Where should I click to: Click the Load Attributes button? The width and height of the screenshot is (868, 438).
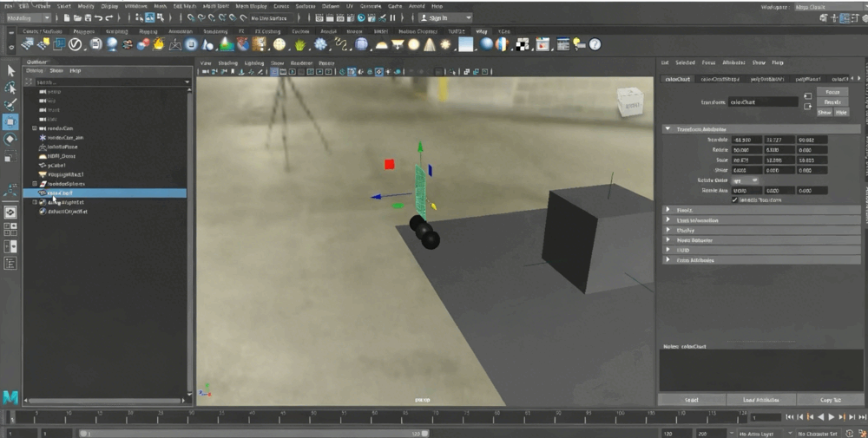pyautogui.click(x=761, y=400)
